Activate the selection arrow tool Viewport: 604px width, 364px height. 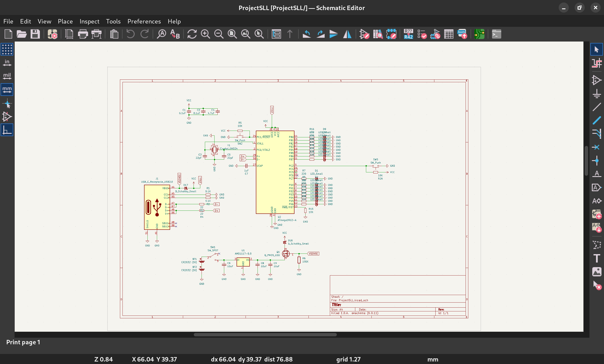(x=596, y=49)
